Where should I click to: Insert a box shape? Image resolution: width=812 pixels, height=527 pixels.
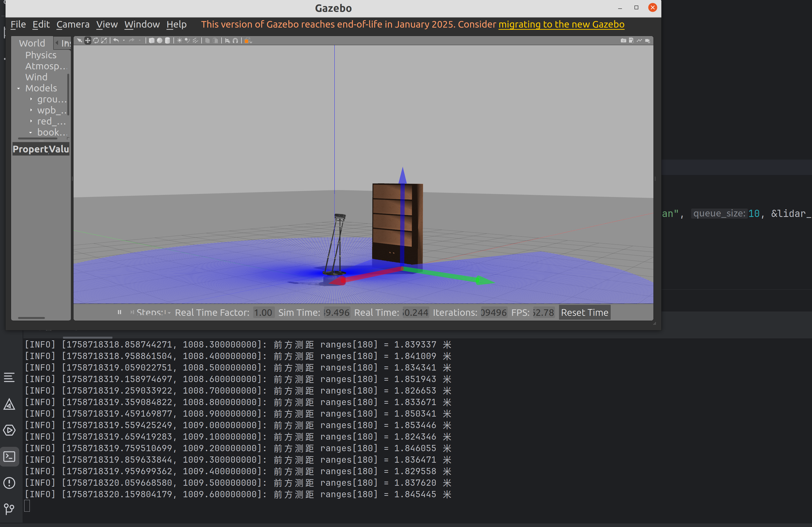[152, 41]
